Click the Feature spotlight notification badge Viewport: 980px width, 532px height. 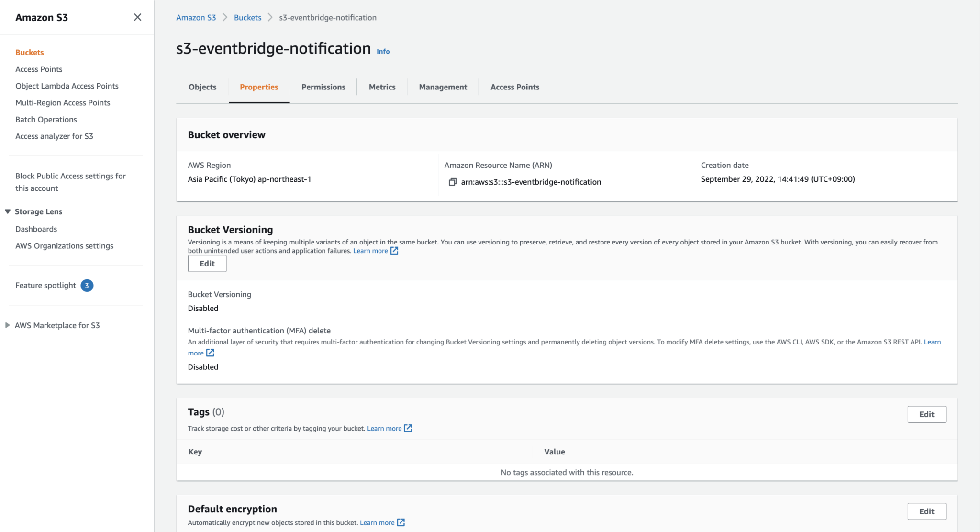87,285
